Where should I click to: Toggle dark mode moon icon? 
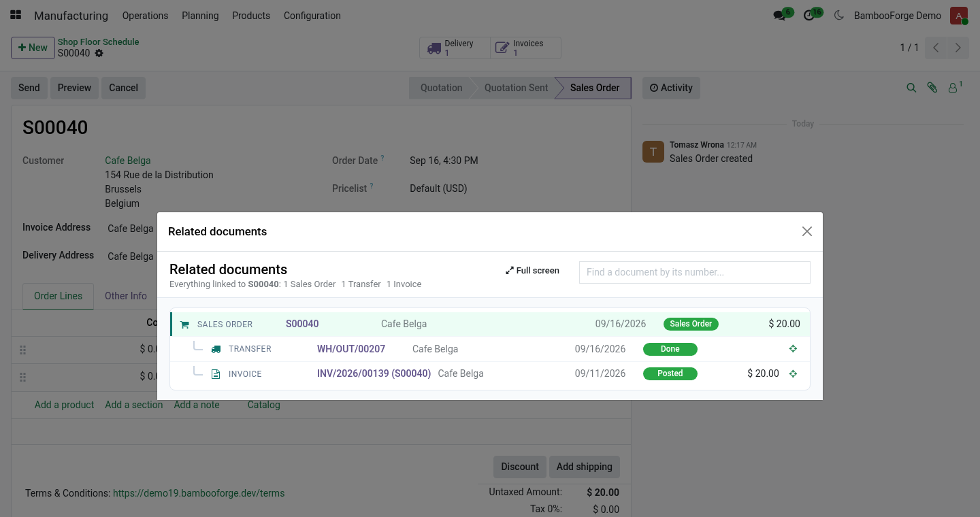(839, 16)
